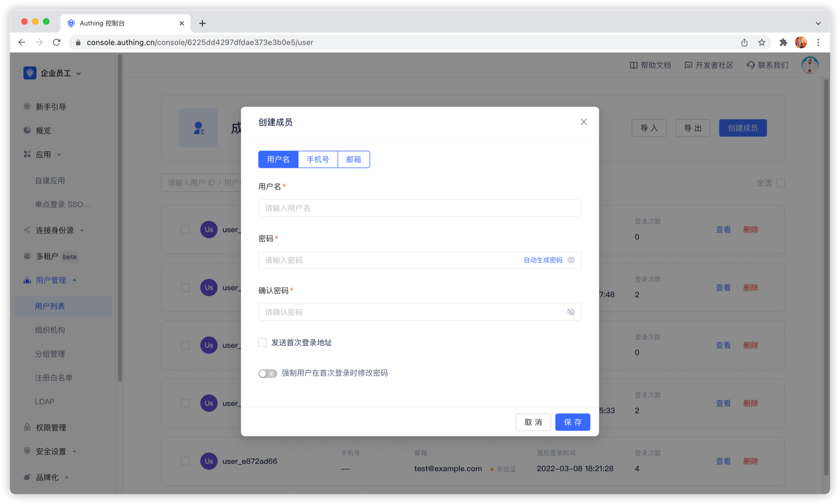
Task: Click the 保存 button
Action: click(572, 422)
